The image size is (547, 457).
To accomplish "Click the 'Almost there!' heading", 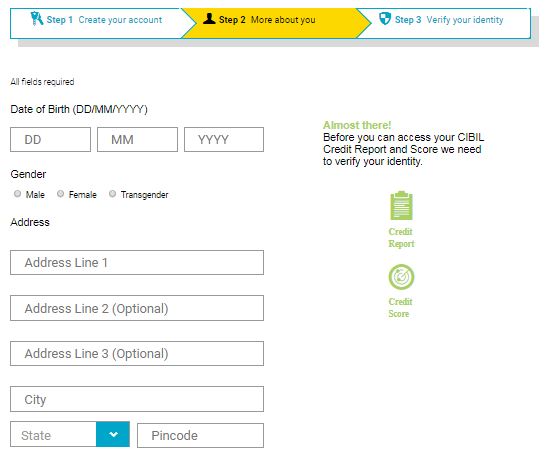I will (x=357, y=125).
